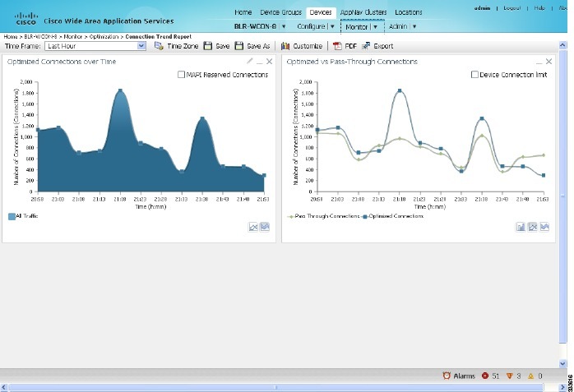Expand the Configure menu arrow
Viewport: 574px width, 392px height.
[x=332, y=26]
